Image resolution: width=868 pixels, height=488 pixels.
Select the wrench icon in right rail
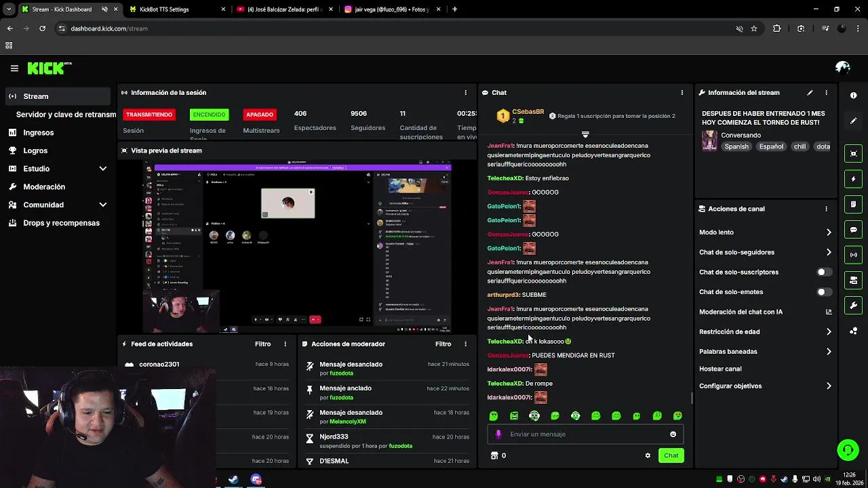[853, 305]
